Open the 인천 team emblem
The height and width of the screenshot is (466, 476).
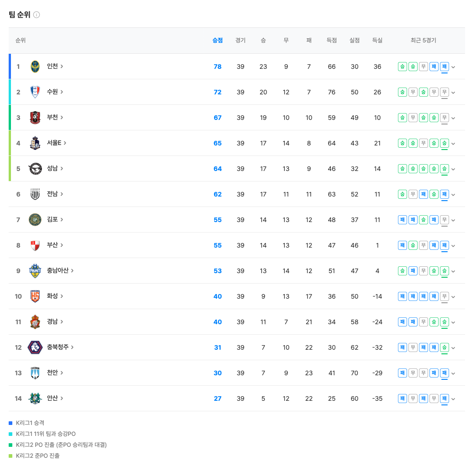pos(35,67)
